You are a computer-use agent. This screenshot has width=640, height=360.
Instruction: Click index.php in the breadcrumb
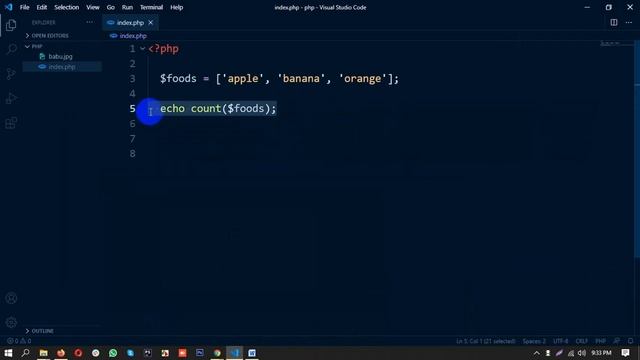[x=133, y=36]
